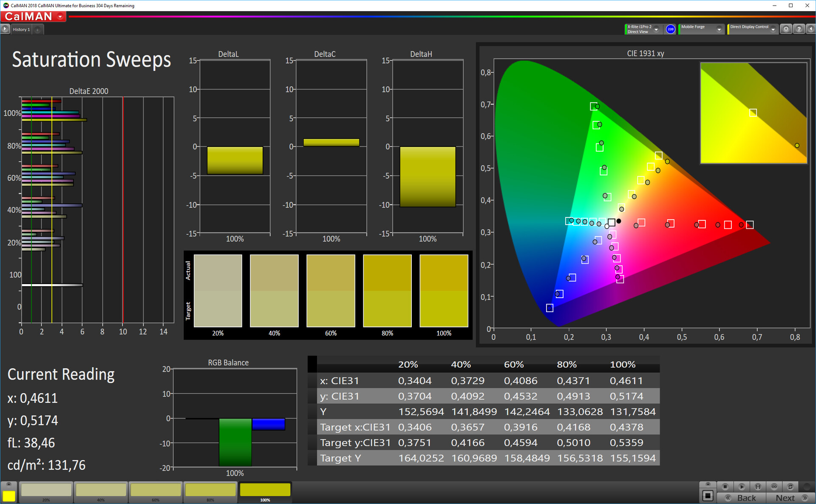
Task: Open help with the question mark icon
Action: pos(799,29)
